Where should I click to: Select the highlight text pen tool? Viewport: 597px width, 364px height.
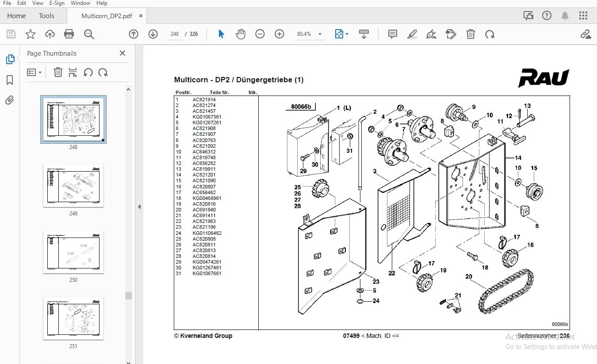click(x=412, y=34)
